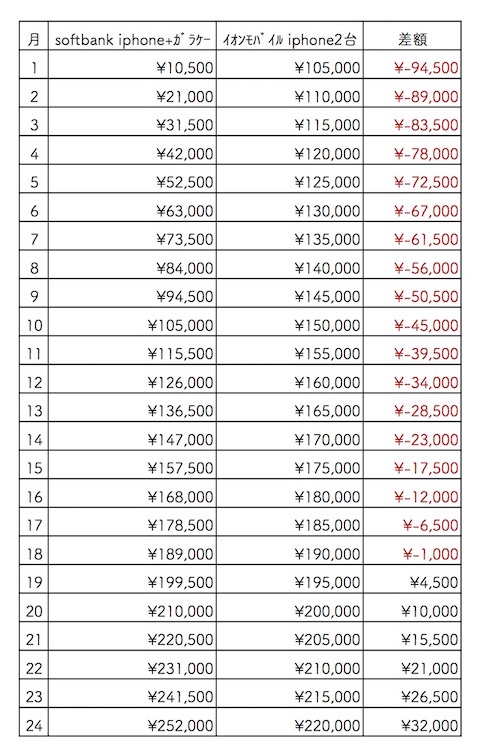Select the red ¥-94,500 difference cell
The width and height of the screenshot is (480, 756).
pyautogui.click(x=413, y=65)
